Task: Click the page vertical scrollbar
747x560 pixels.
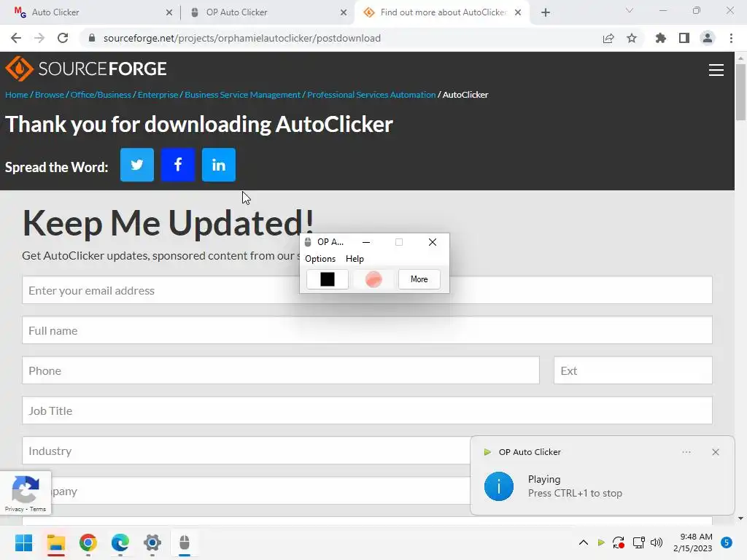Action: (x=741, y=91)
